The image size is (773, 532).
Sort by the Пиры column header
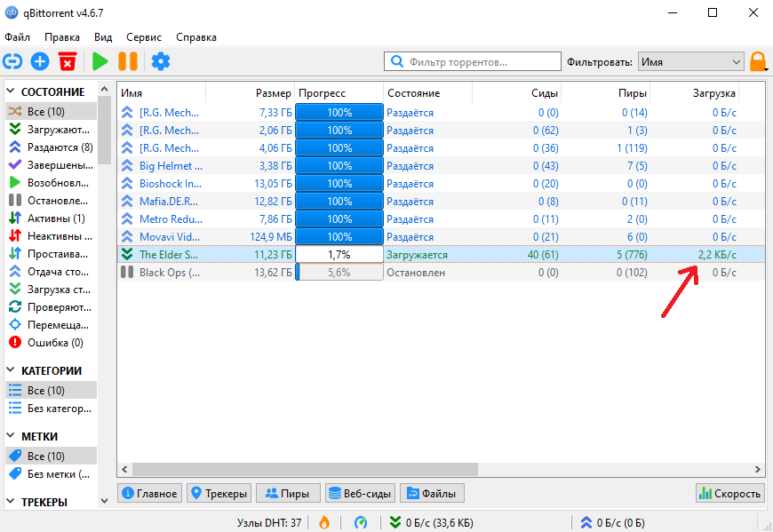pyautogui.click(x=605, y=93)
